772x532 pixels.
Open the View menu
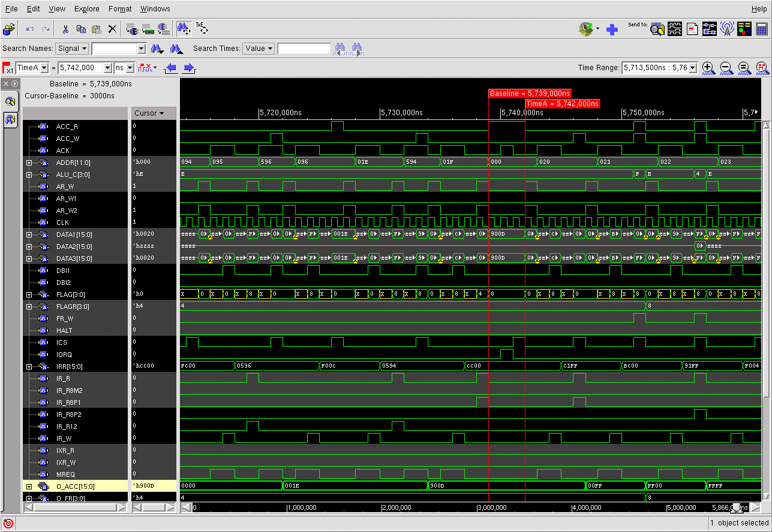pyautogui.click(x=57, y=9)
